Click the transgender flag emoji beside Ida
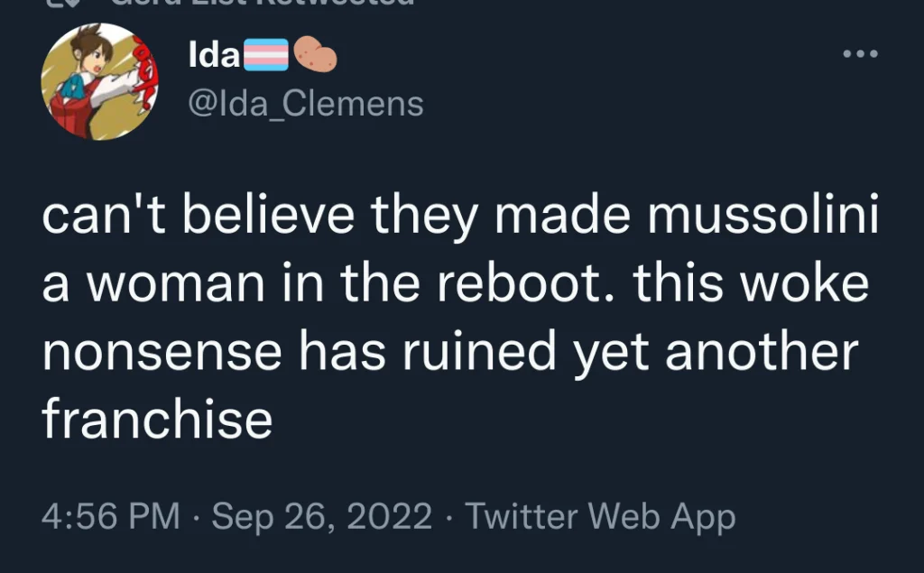924x573 pixels. [266, 55]
